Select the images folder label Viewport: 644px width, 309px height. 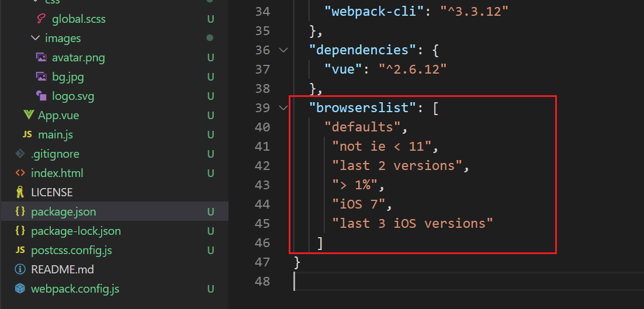63,38
